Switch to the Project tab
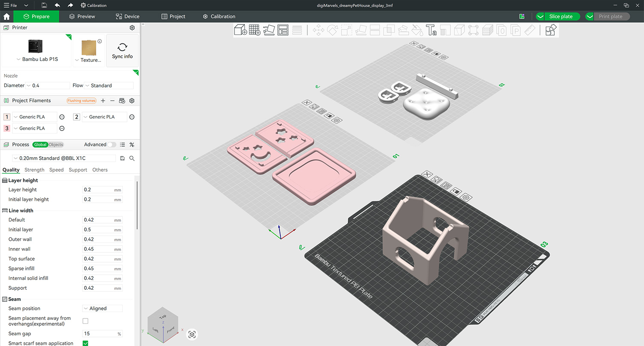 tap(173, 16)
